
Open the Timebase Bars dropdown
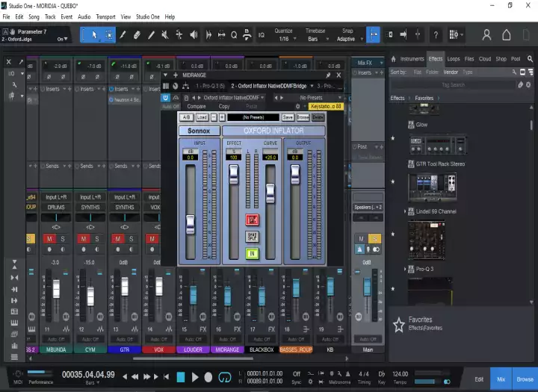coord(317,39)
